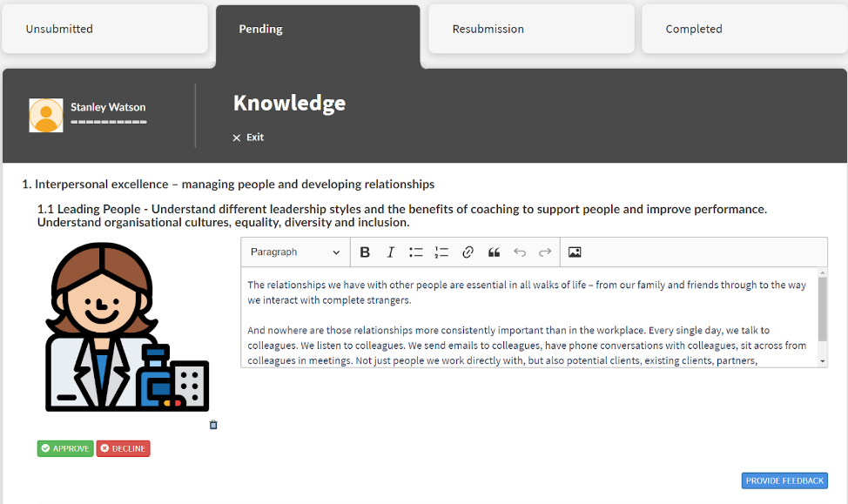
Task: Toggle bold formatting in the text editor
Action: click(x=365, y=252)
